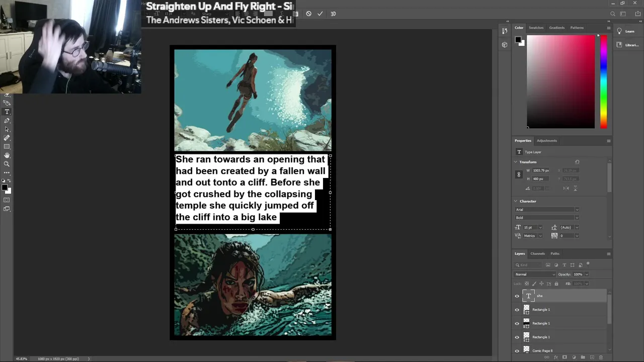Create new adjustment layer icon
Viewport: 644px width, 362px height.
coord(574,357)
